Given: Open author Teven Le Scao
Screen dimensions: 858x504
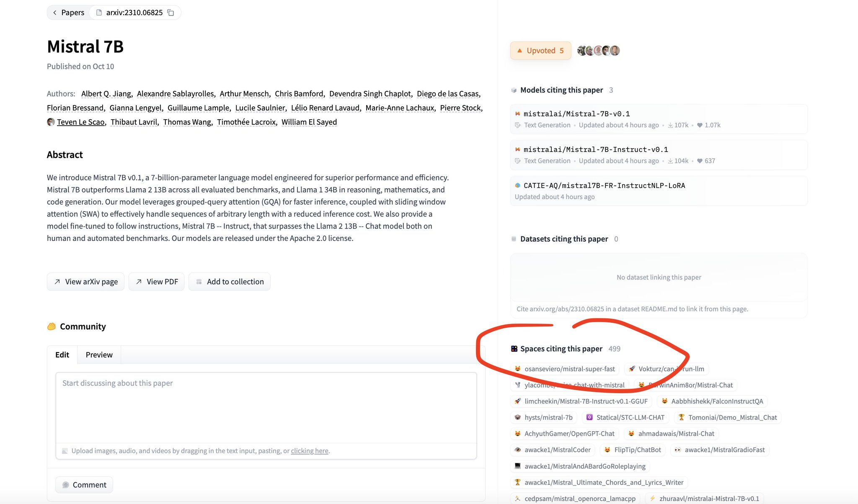Looking at the screenshot, I should [81, 122].
